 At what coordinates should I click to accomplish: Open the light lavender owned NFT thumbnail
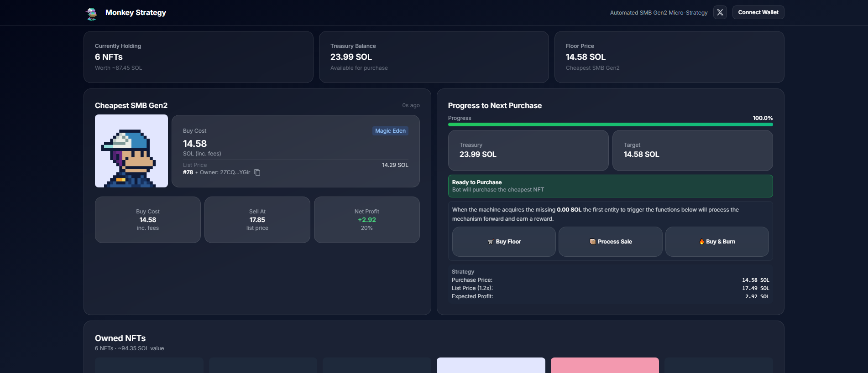tap(491, 365)
